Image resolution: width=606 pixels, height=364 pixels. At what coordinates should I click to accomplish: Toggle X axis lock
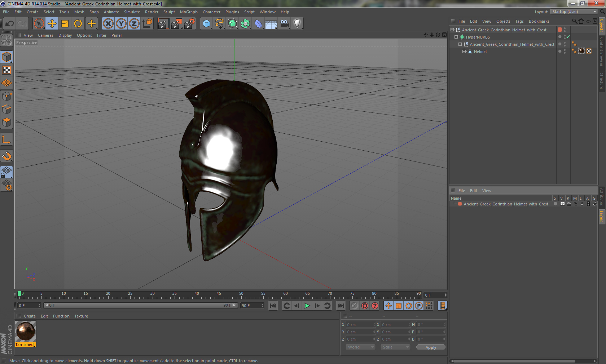108,24
